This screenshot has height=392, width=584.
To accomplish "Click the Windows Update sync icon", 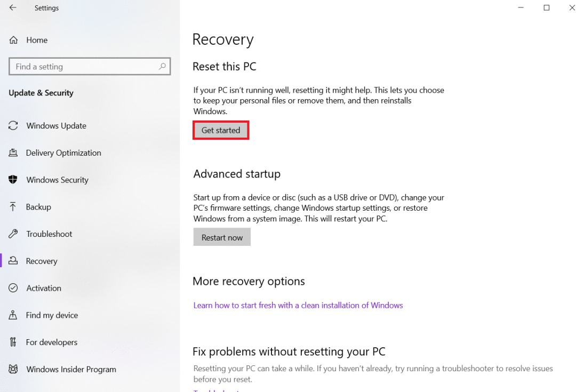I will 13,126.
